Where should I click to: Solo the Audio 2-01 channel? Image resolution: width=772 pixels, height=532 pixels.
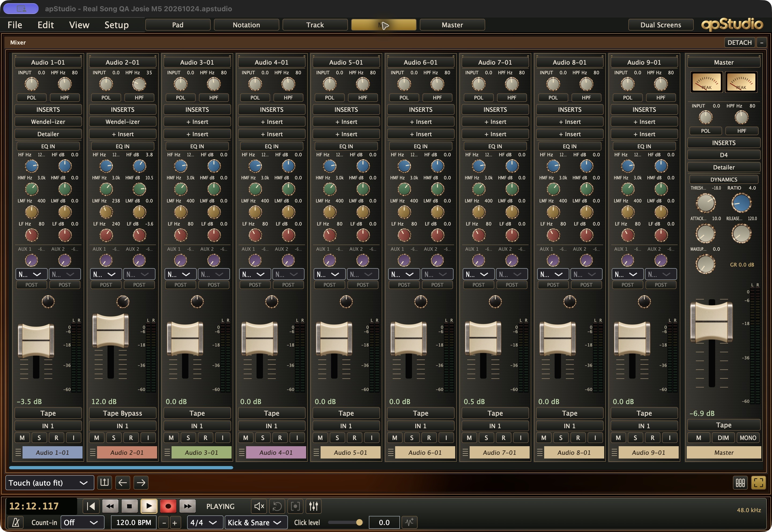(x=114, y=438)
